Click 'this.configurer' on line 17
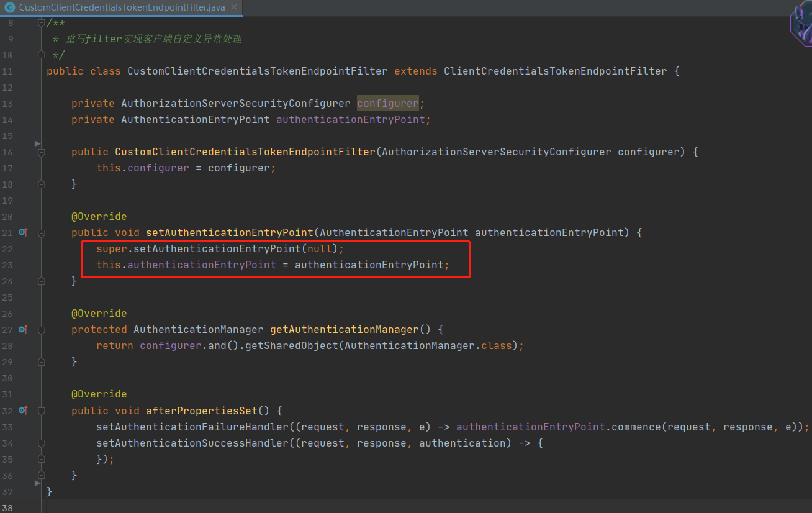The width and height of the screenshot is (812, 513). [143, 168]
